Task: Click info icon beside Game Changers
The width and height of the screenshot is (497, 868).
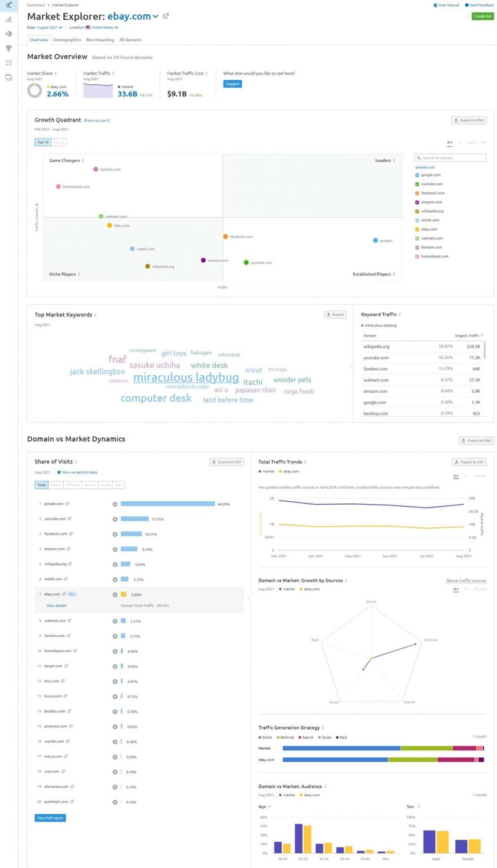Action: 83,160
